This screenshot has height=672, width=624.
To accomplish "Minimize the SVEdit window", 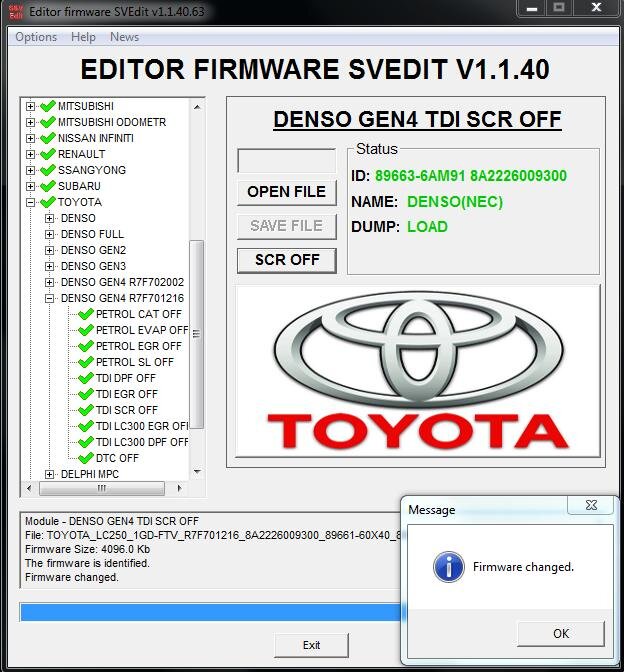I will (532, 8).
